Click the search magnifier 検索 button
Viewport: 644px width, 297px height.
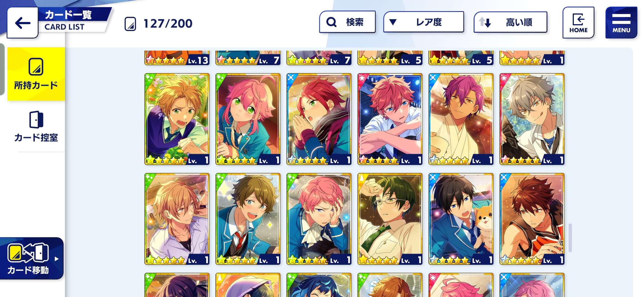point(347,22)
